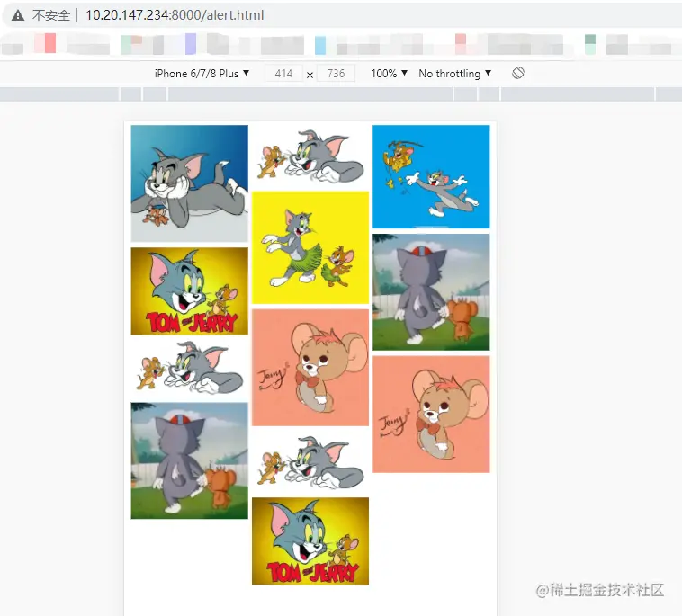Select blue background Tom chasing Jerry image
The width and height of the screenshot is (682, 616).
[432, 176]
